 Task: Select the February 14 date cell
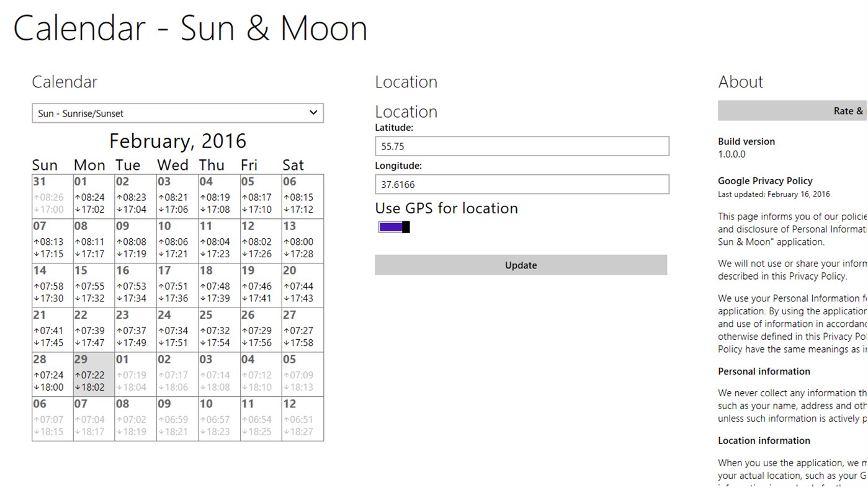[53, 285]
